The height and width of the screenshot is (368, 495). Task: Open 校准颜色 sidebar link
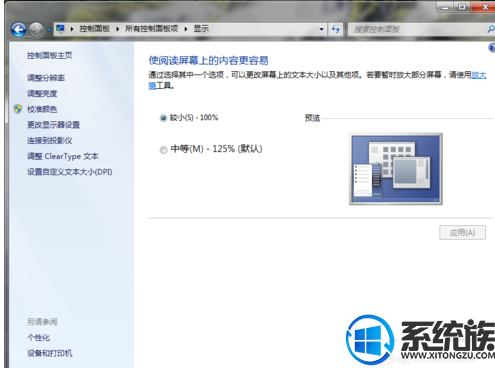(x=42, y=109)
